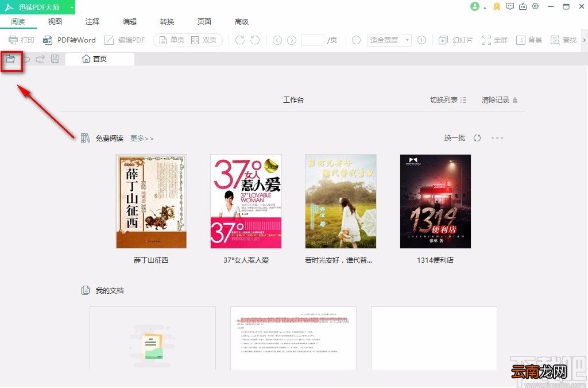Rotate page clockwise icon
This screenshot has height=388, width=588.
[240, 40]
